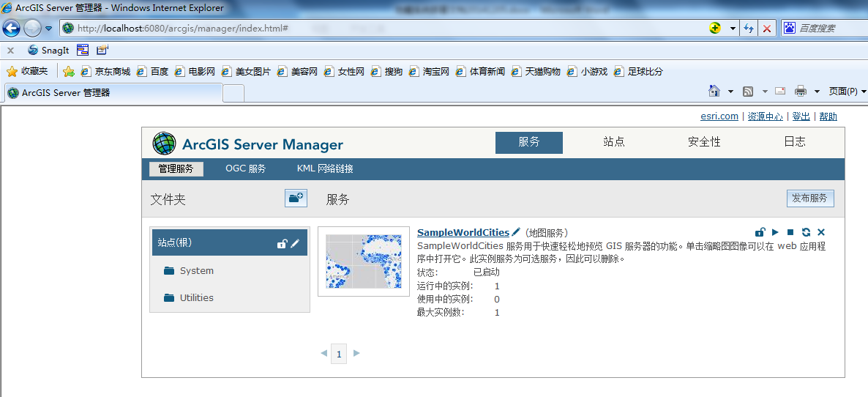
Task: Select the ArcGIS Server 管理器 browser tab
Action: click(113, 92)
